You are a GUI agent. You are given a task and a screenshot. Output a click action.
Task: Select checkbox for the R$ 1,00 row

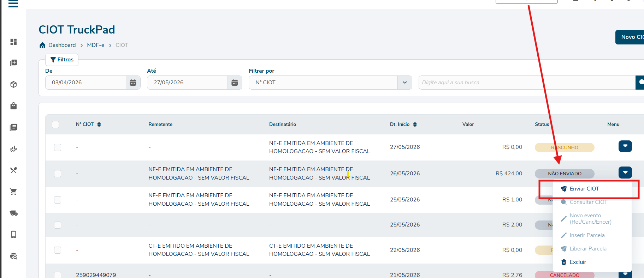tap(58, 200)
